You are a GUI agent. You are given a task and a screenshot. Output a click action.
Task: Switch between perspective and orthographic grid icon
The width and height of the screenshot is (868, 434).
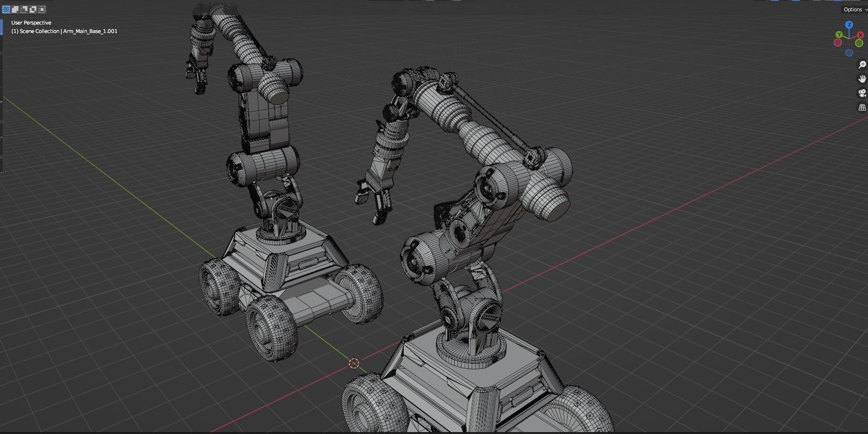pos(862,108)
